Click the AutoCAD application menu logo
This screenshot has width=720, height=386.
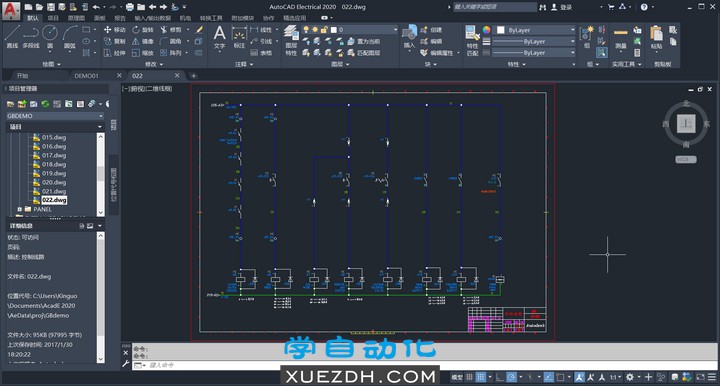click(11, 10)
